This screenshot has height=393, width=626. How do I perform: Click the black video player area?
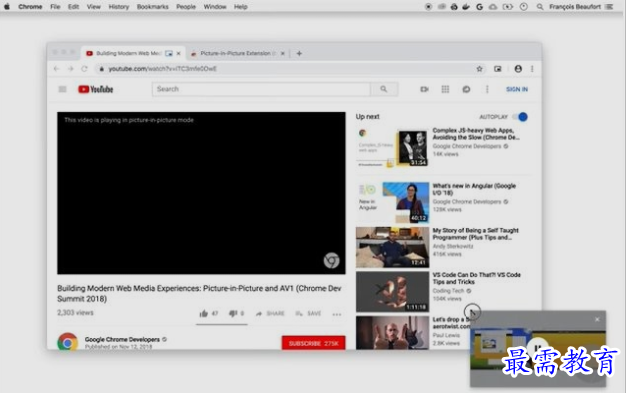[x=201, y=193]
